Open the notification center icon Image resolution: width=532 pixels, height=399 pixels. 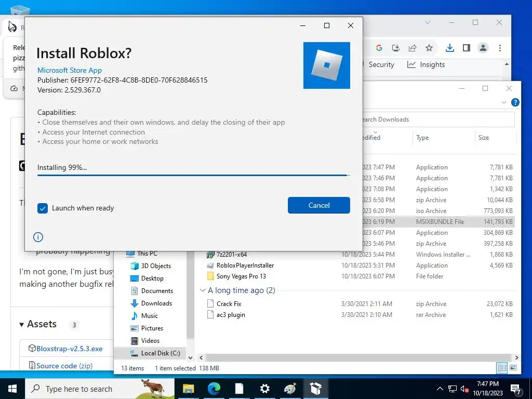point(515,389)
